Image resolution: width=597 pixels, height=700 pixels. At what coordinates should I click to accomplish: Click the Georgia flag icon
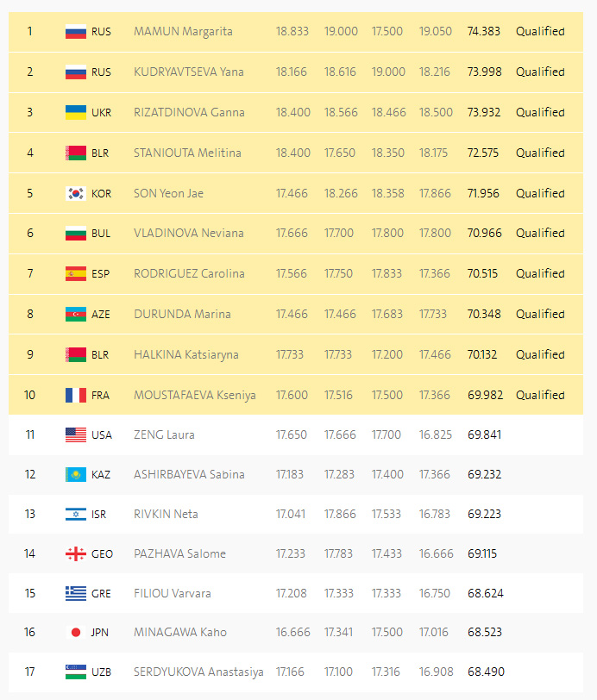point(75,553)
